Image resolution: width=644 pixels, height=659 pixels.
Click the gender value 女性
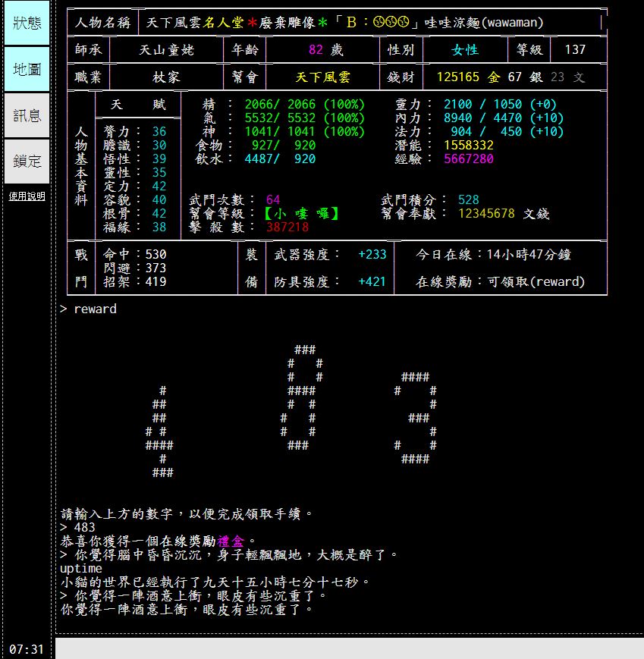tap(465, 50)
